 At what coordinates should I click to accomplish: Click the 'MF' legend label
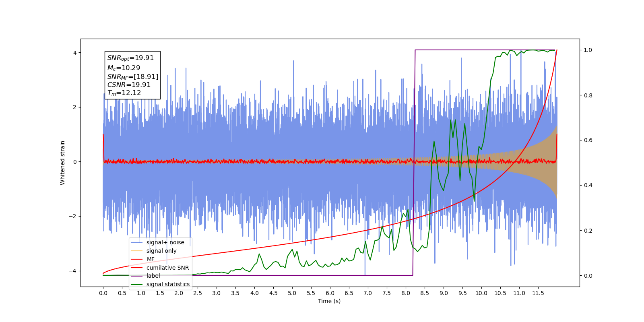[151, 259]
